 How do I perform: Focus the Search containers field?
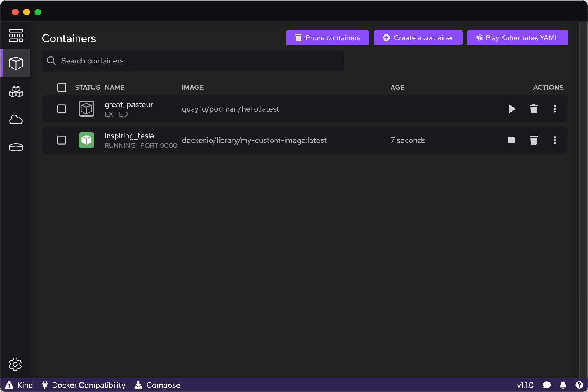193,61
